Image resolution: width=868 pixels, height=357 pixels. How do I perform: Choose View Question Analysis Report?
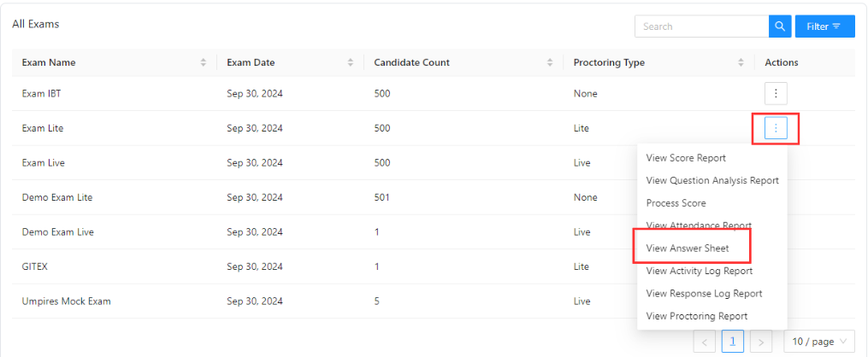[712, 181]
